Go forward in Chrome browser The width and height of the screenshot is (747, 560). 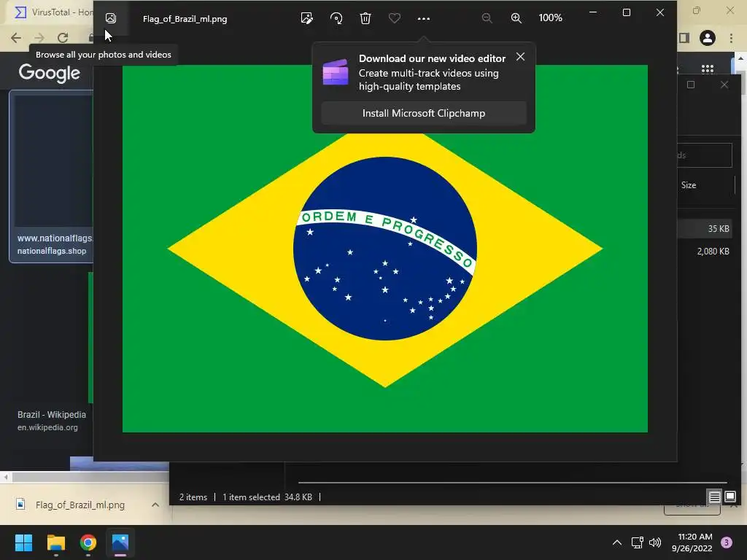39,38
